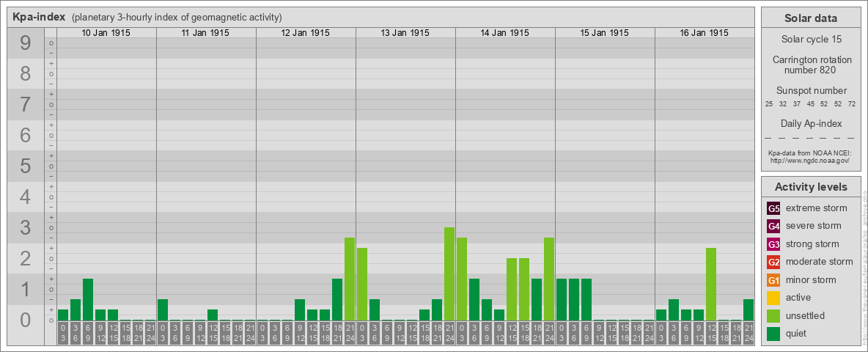
Task: Click the sunspot value 45
Action: pyautogui.click(x=810, y=104)
